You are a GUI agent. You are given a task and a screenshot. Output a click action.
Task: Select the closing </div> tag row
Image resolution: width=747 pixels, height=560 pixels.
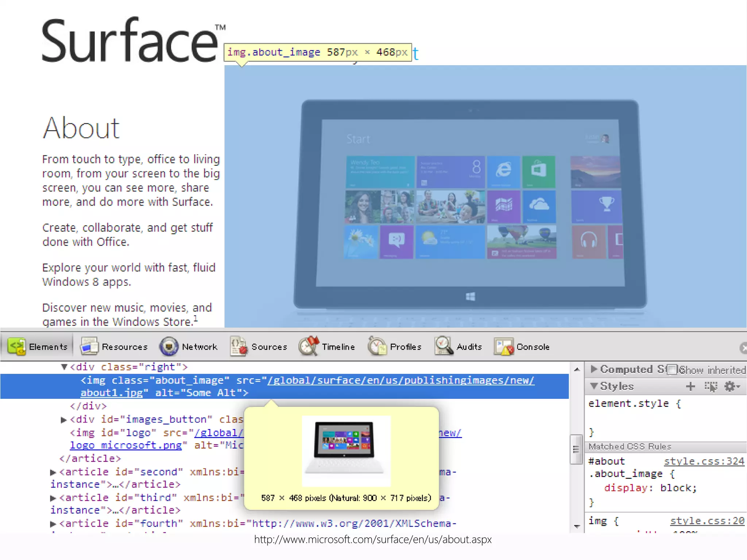tap(88, 406)
